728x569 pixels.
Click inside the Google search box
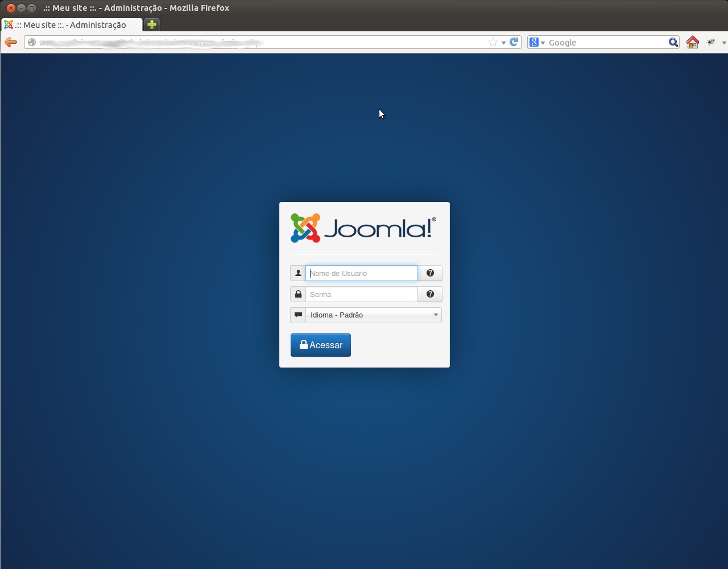point(607,42)
